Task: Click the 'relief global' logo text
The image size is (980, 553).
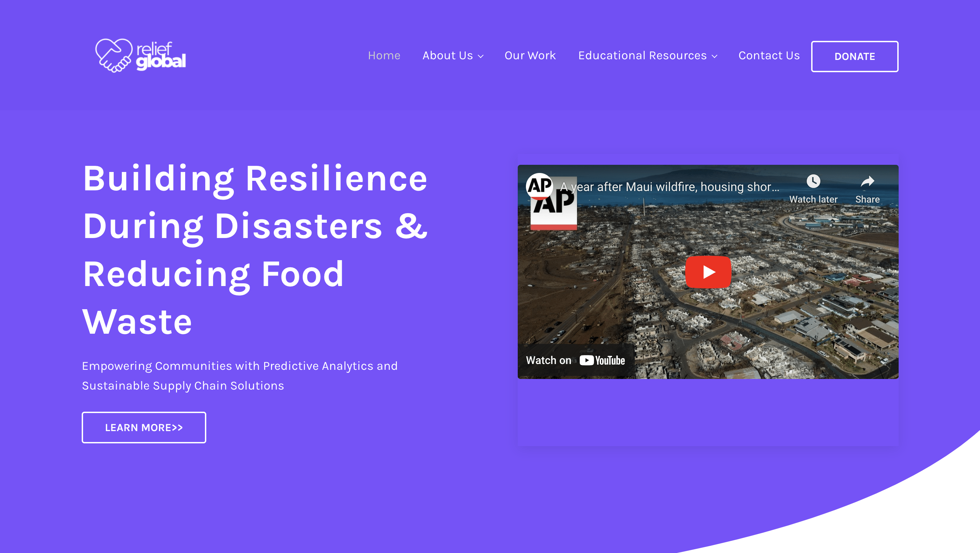Action: pos(161,56)
